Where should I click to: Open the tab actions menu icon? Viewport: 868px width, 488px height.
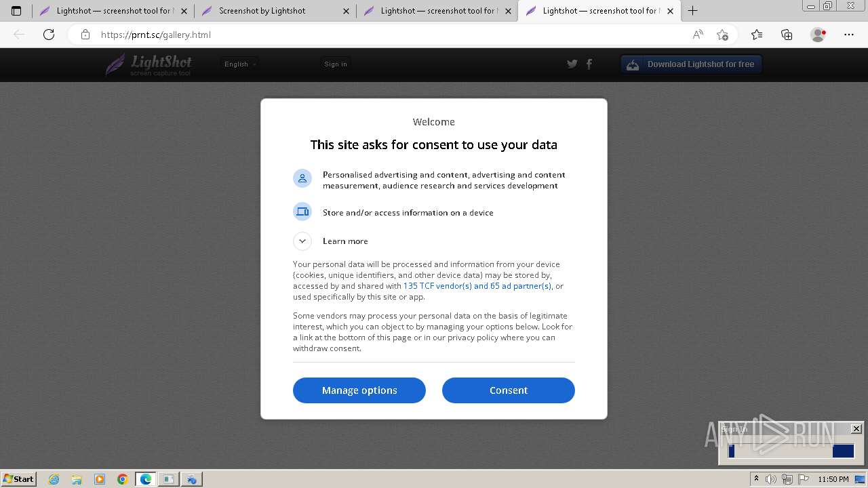(16, 11)
